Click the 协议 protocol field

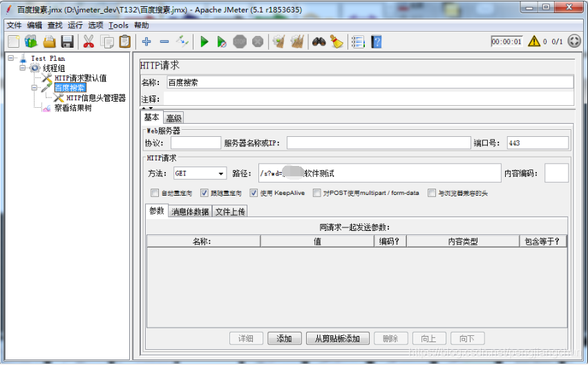(x=196, y=143)
